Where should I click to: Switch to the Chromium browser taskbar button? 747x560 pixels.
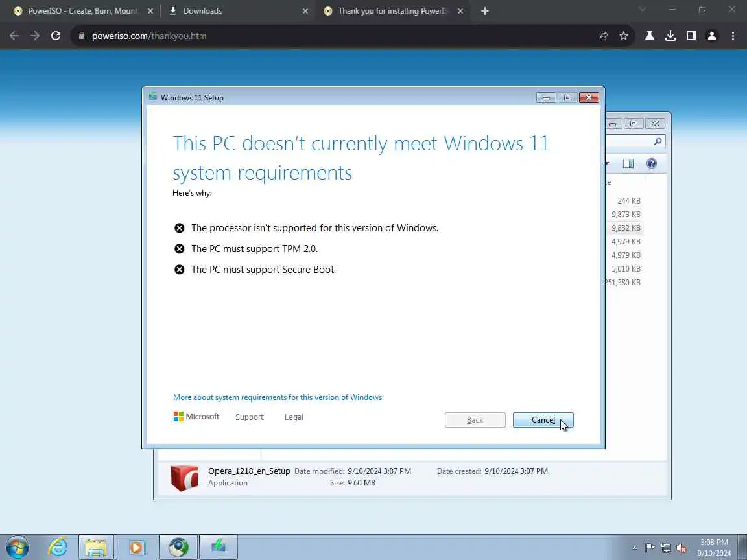tap(178, 547)
